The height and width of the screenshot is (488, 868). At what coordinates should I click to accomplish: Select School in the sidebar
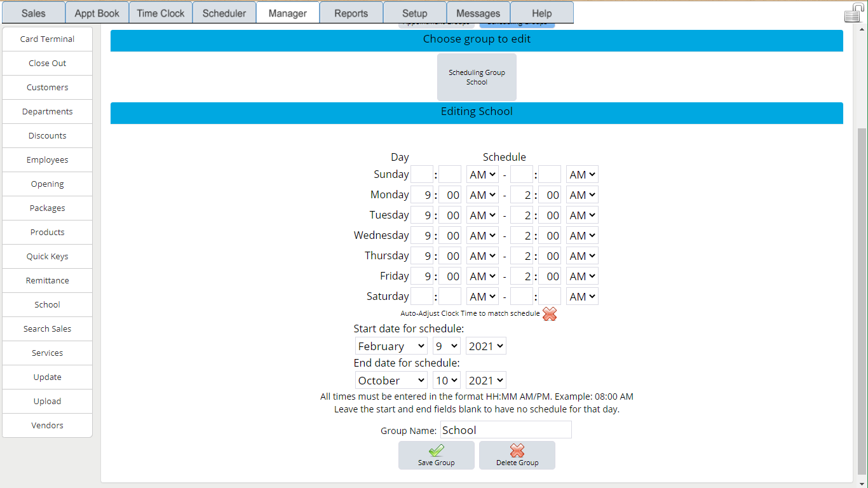[x=48, y=305]
